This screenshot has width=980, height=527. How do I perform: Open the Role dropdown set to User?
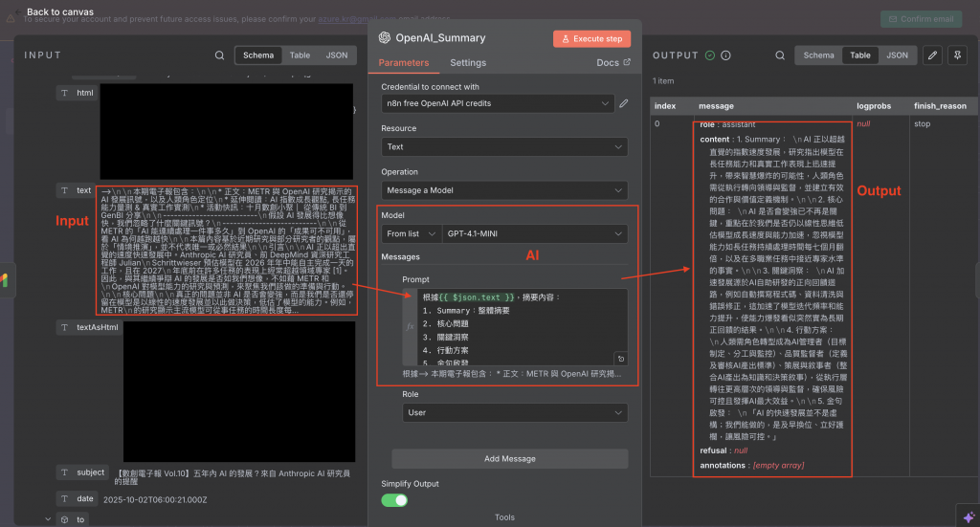coord(515,413)
